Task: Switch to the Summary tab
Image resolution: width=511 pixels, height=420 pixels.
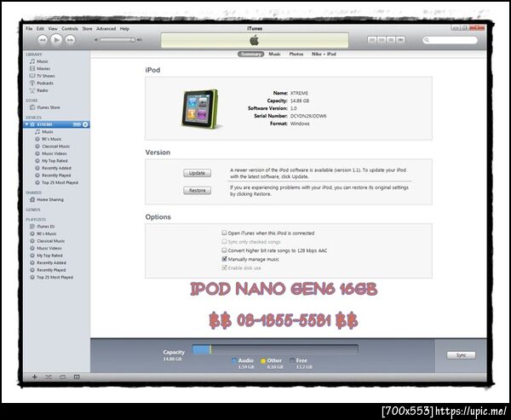Action: [250, 55]
